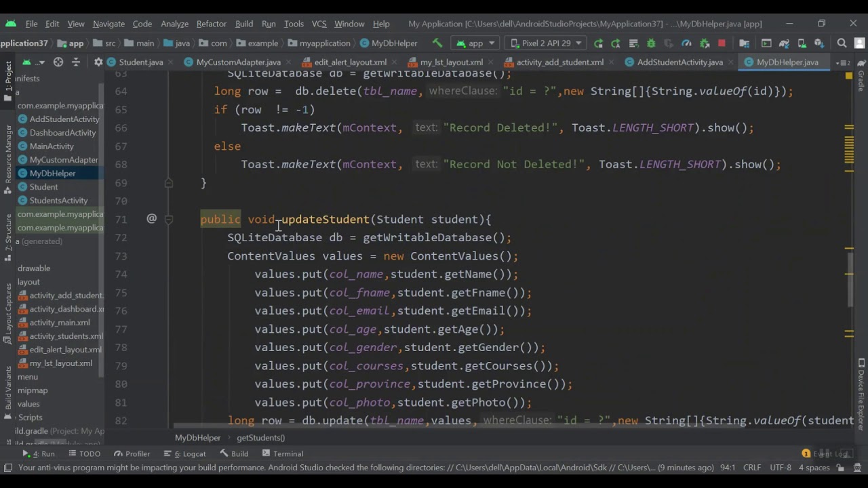Open the VCS menu
This screenshot has width=868, height=488.
pos(319,24)
